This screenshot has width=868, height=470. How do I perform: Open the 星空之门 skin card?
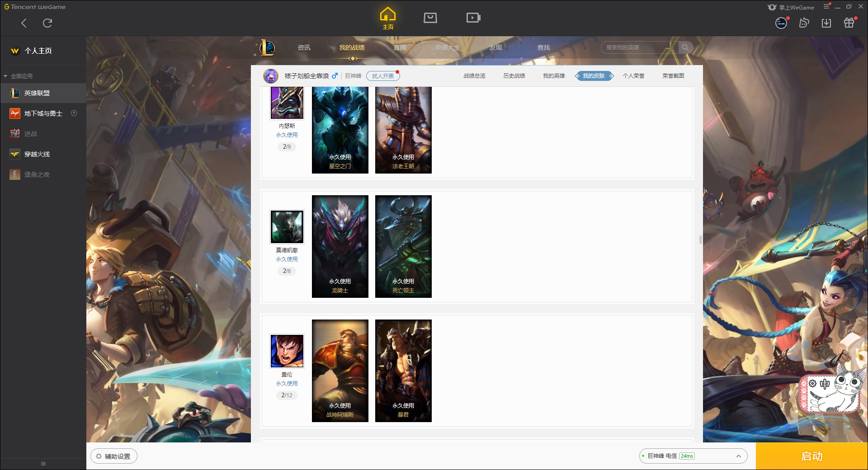coord(340,130)
